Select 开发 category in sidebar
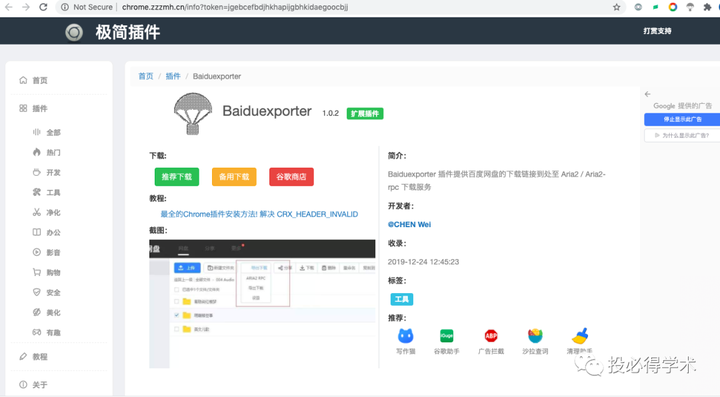This screenshot has height=397, width=720. 47,173
